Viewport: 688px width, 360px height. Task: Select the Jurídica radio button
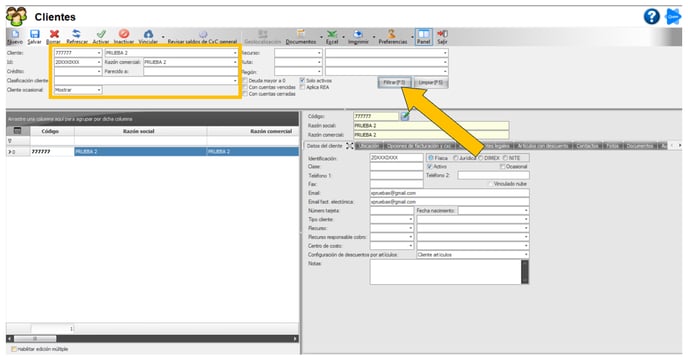coord(455,158)
